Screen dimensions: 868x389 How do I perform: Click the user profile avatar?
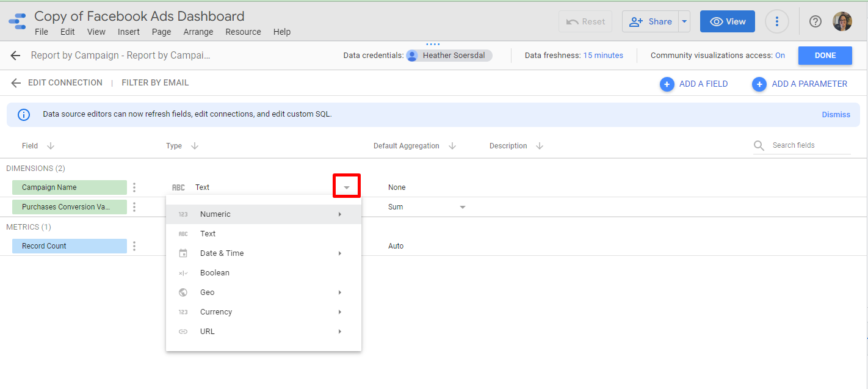[x=842, y=21]
